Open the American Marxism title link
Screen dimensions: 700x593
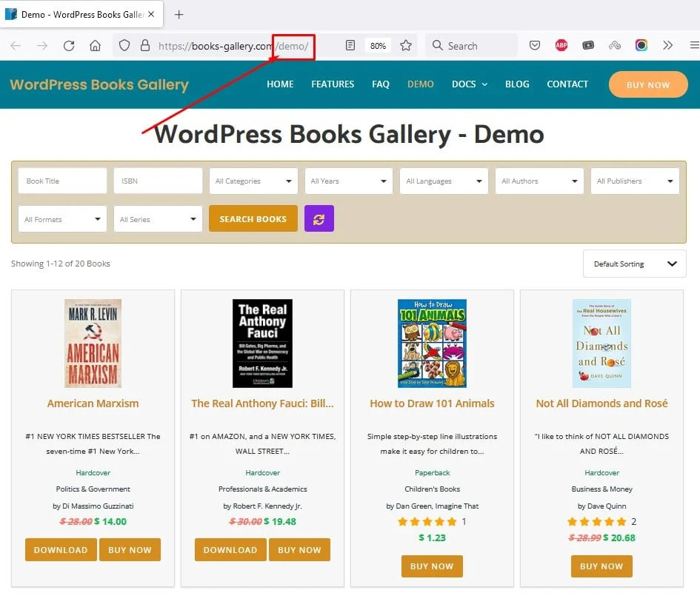93,403
